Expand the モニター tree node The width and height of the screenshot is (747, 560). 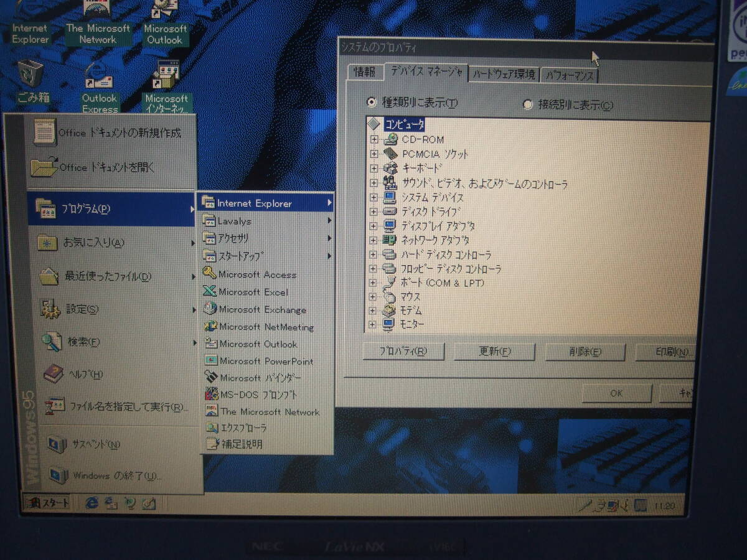pos(374,324)
